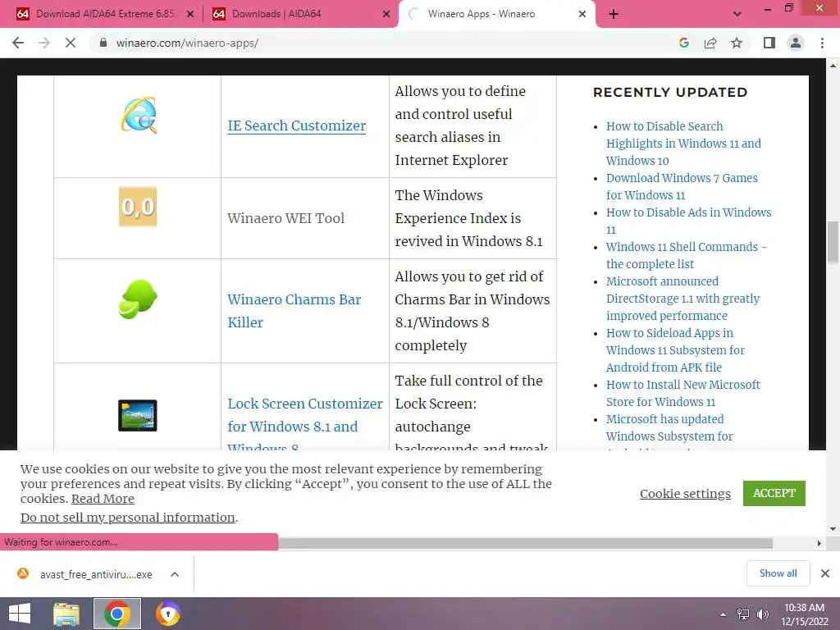This screenshot has height=630, width=840.
Task: Click the page scroll up arrow
Action: 833,66
